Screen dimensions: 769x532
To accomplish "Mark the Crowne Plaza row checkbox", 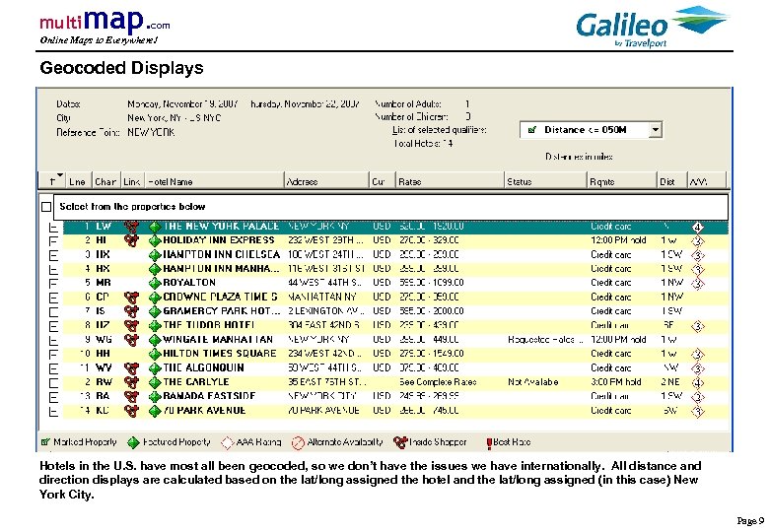I will coord(53,298).
